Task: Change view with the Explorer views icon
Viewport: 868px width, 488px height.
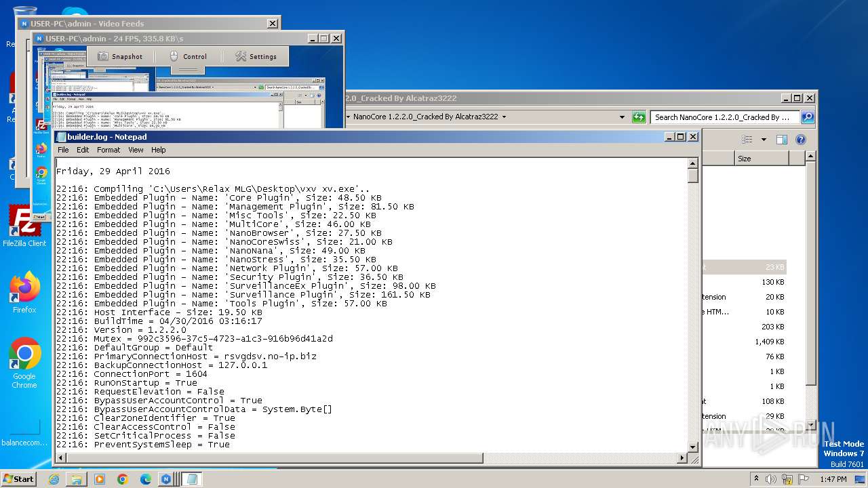Action: pyautogui.click(x=747, y=140)
